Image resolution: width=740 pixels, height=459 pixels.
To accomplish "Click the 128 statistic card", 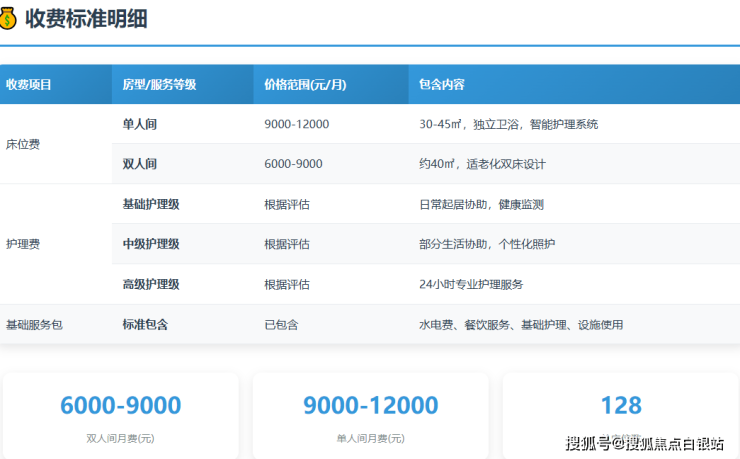I will 620,410.
